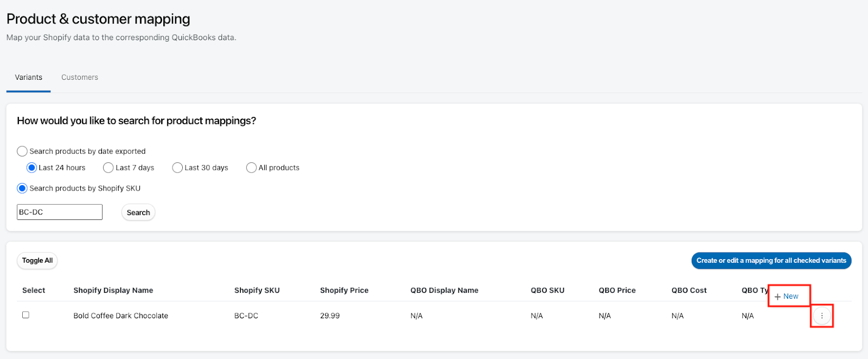Click the plus New option
The width and height of the screenshot is (868, 359).
tap(787, 297)
